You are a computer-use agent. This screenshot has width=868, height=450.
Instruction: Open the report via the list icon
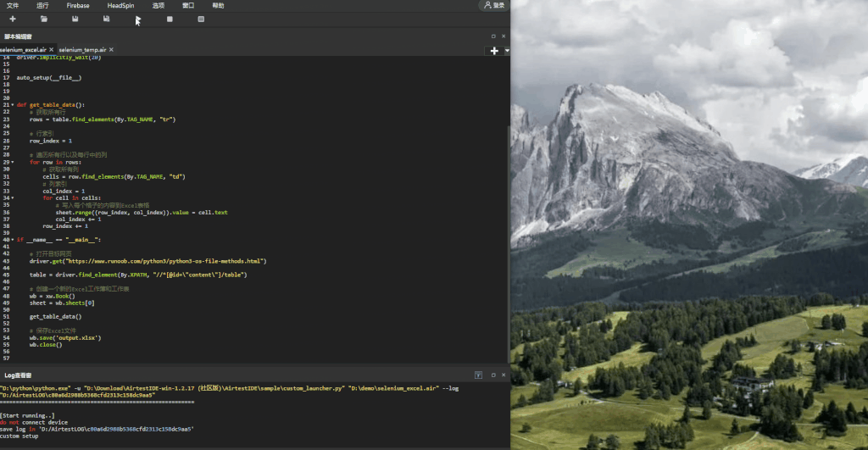click(201, 19)
